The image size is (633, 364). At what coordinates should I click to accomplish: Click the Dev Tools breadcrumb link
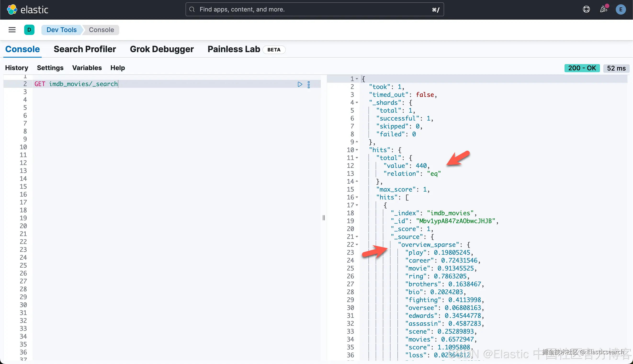pyautogui.click(x=62, y=30)
